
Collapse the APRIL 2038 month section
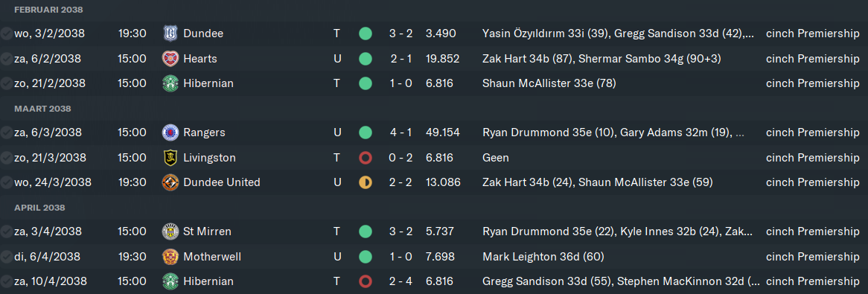[x=40, y=208]
